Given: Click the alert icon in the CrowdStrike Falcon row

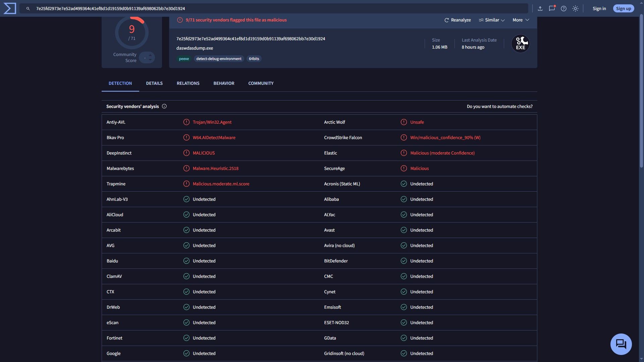Looking at the screenshot, I should pos(404,137).
